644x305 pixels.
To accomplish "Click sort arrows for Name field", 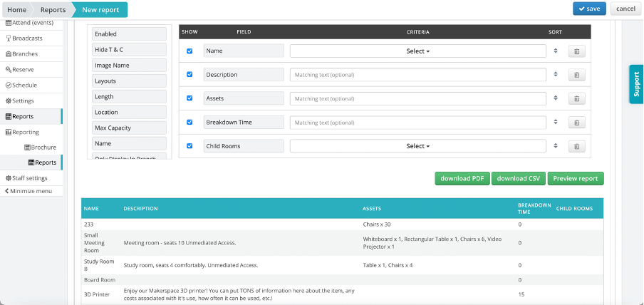I will 555,51.
